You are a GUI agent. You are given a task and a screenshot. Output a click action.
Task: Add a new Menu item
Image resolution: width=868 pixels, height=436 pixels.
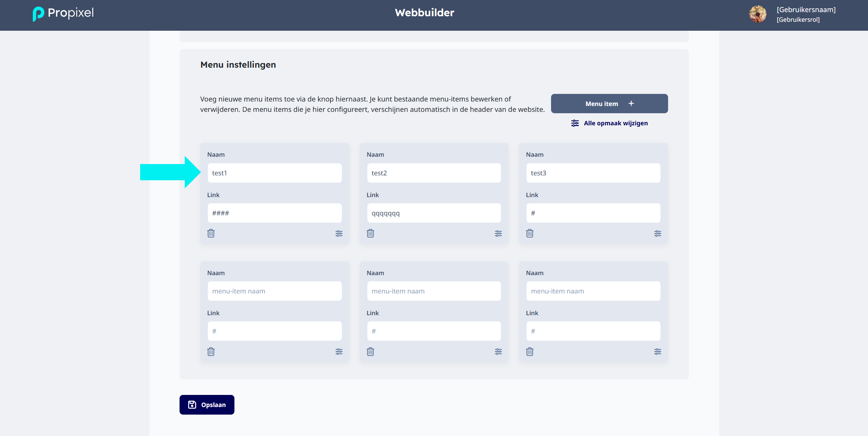pyautogui.click(x=609, y=104)
